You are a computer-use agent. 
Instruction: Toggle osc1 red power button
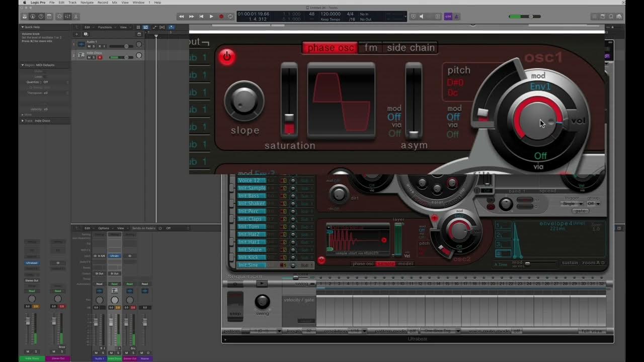click(x=227, y=57)
